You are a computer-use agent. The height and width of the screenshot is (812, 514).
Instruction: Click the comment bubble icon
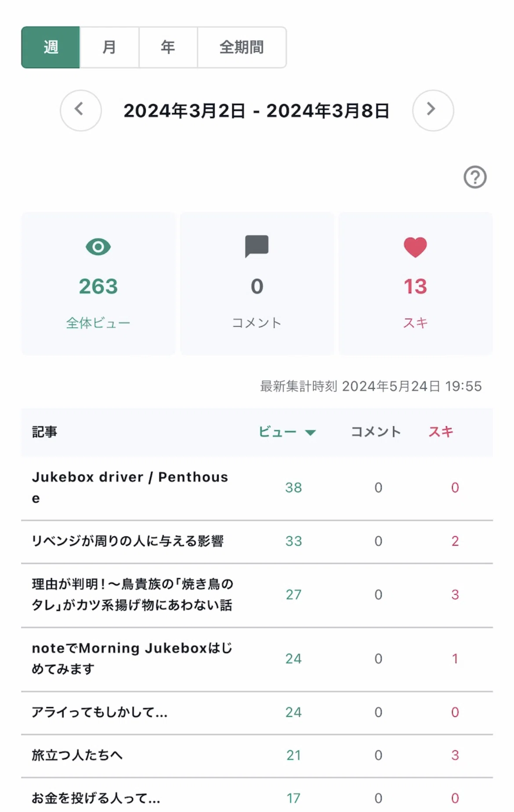tap(257, 246)
